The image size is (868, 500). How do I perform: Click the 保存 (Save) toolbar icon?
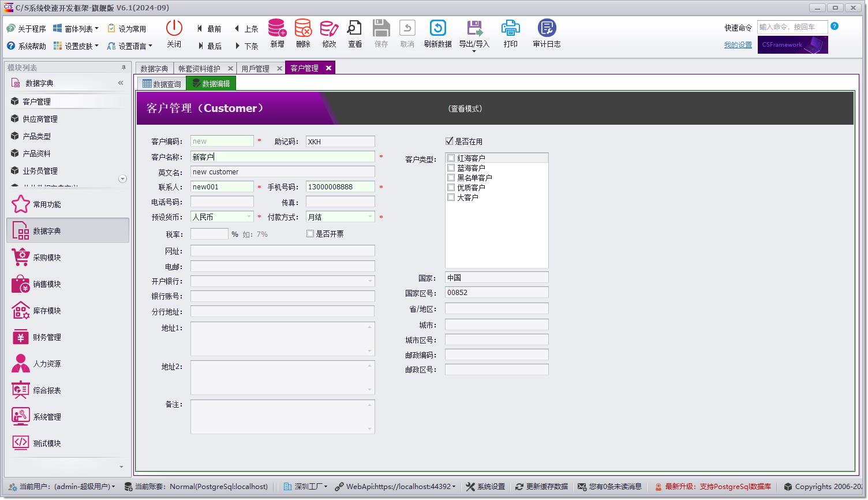[x=381, y=33]
